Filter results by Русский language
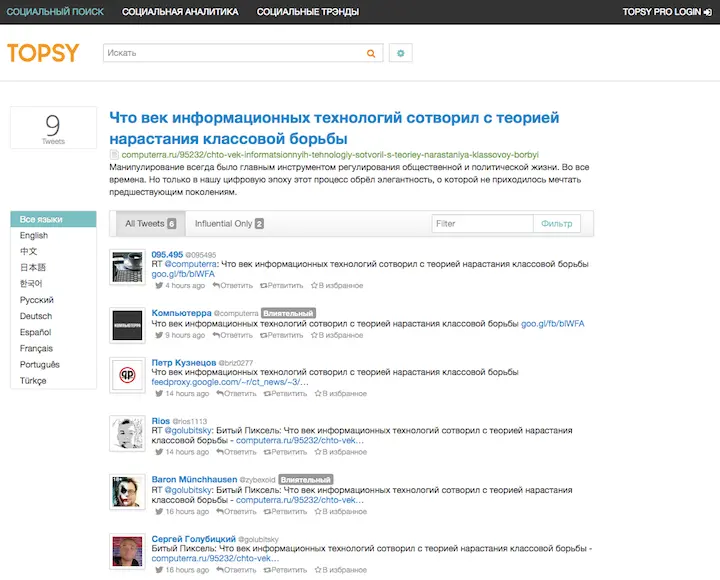Viewport: 720px width, 580px height. [x=37, y=300]
